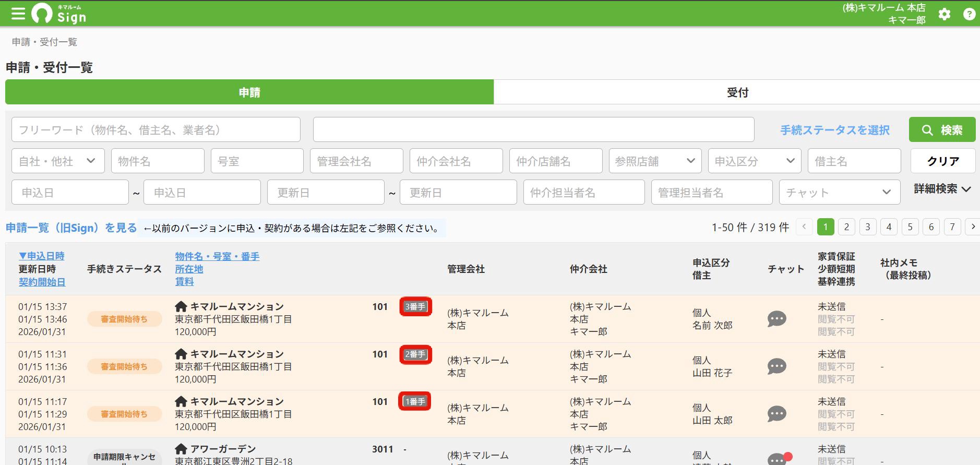Expand the 自社・他社 dropdown

[58, 161]
